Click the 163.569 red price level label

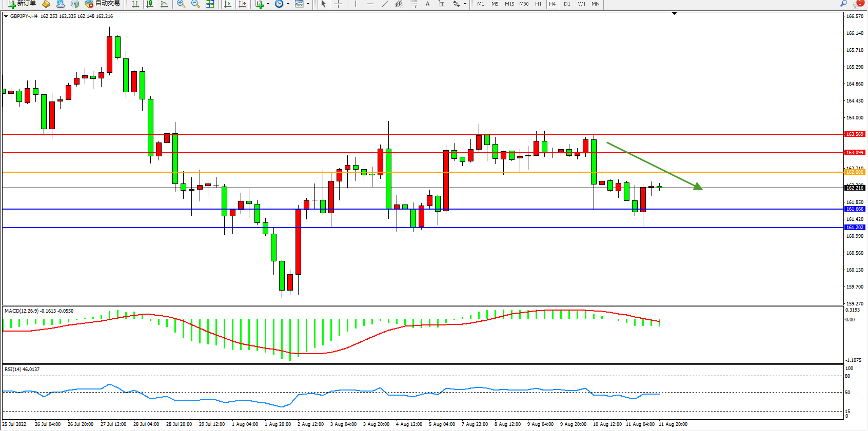[x=855, y=134]
